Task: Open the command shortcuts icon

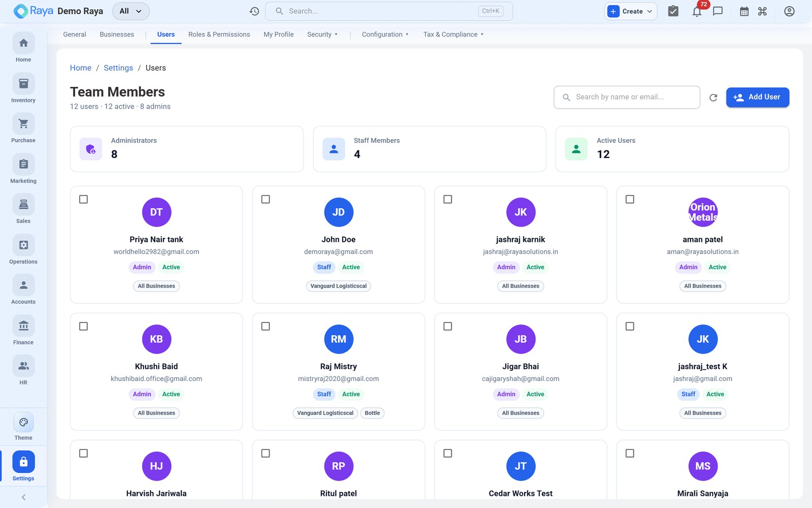Action: [762, 11]
